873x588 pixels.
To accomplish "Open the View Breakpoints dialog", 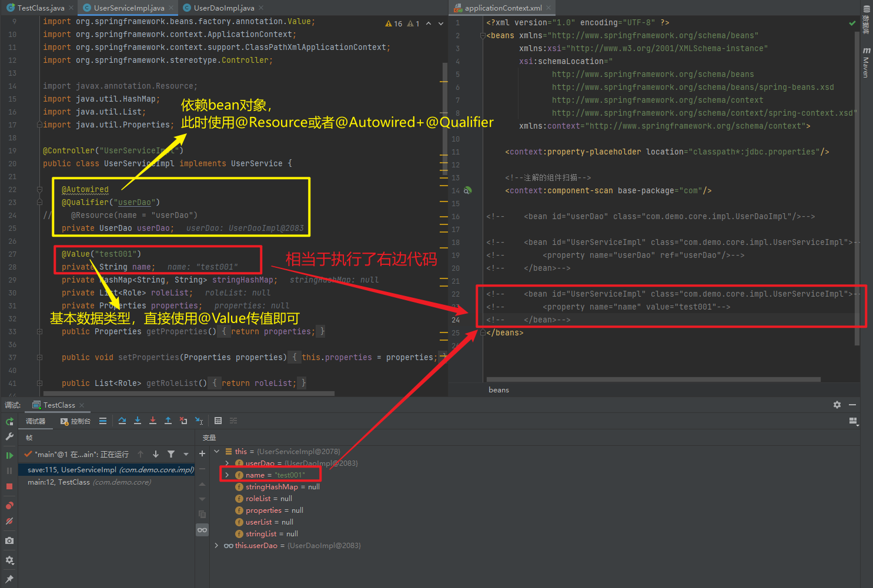I will pyautogui.click(x=9, y=506).
